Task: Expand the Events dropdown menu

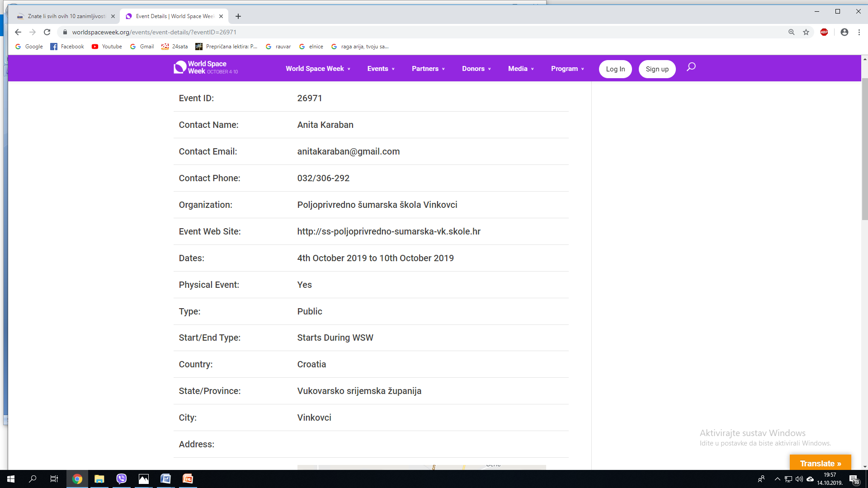Action: tap(381, 69)
